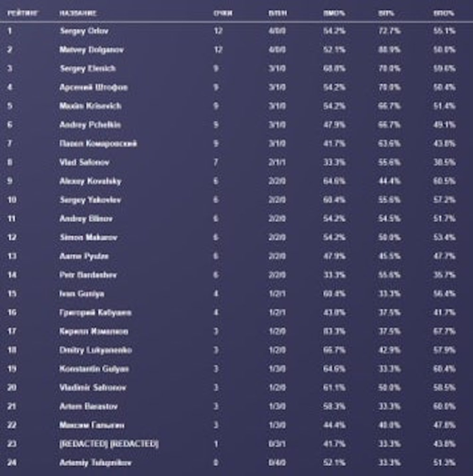Image resolution: width=473 pixels, height=476 pixels.
Task: Select the rank number 1 cell
Action: tap(10, 31)
